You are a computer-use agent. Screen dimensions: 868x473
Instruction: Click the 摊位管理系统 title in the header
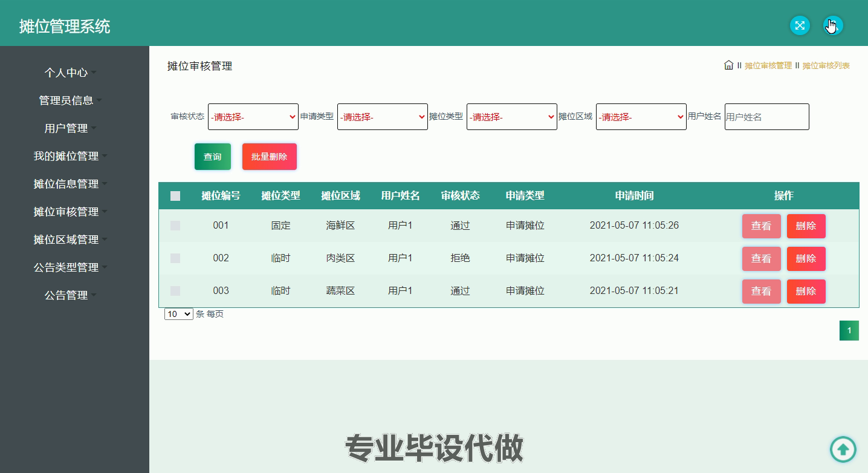pos(65,27)
